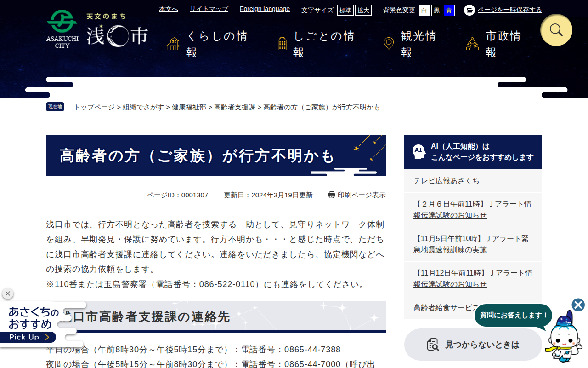The width and height of the screenshot is (588, 368).
Task: Click the 高齢者の方（ご家族）が行方不明かも page heading
Action: click(x=216, y=155)
